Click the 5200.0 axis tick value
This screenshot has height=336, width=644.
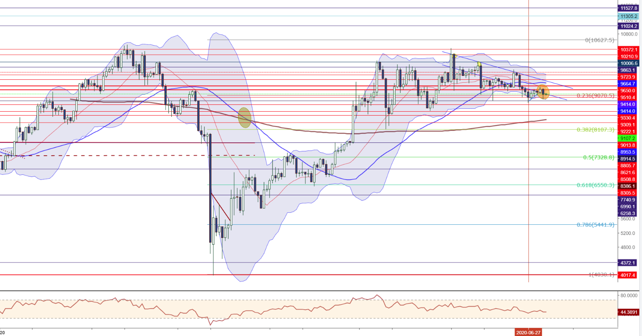click(629, 233)
